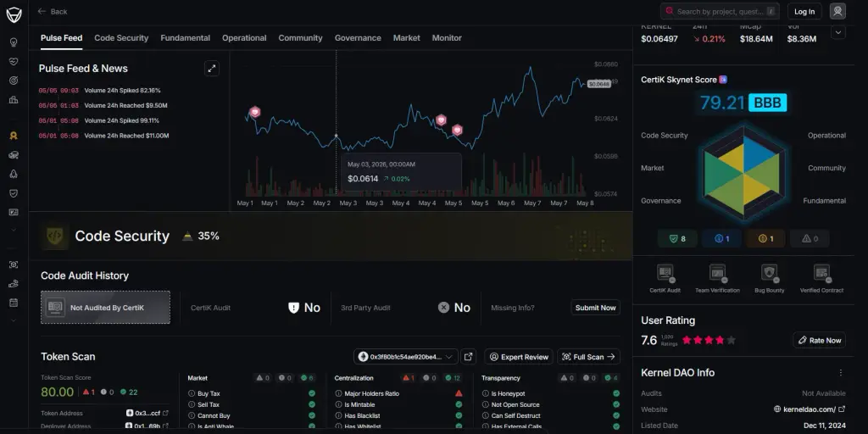Click the gray warning badge showing 0
The image size is (868, 434).
coord(810,238)
